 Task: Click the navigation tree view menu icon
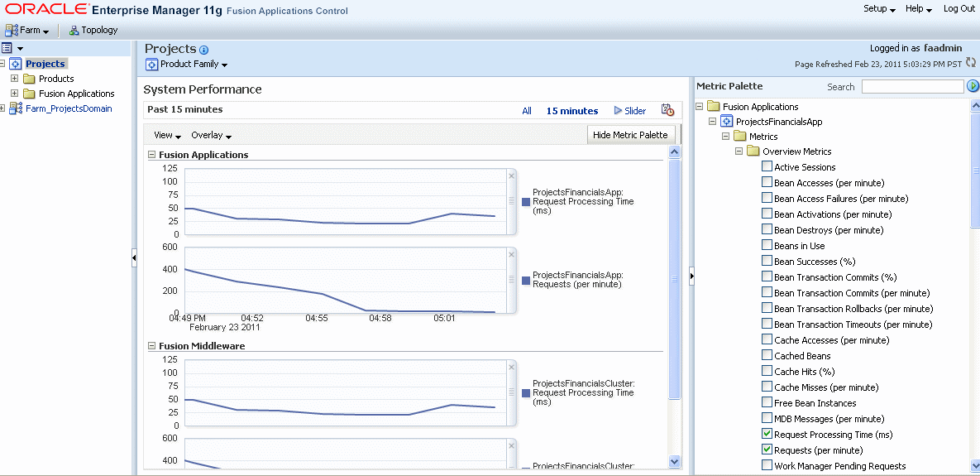(x=12, y=48)
